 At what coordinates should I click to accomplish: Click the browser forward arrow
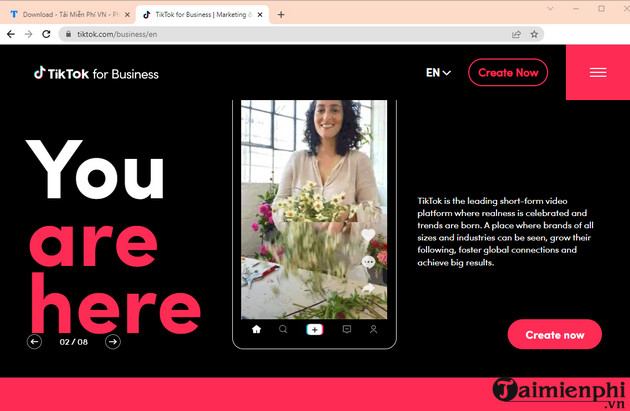pyautogui.click(x=28, y=34)
